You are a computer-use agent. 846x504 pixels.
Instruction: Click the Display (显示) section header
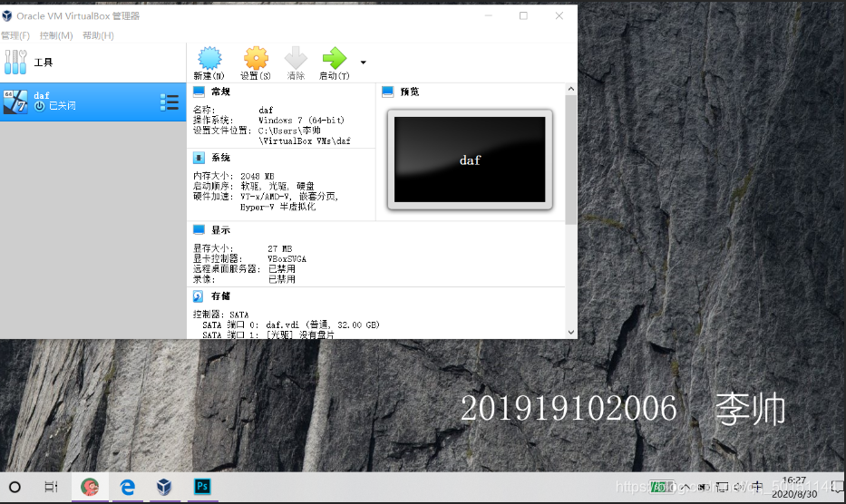coord(220,230)
